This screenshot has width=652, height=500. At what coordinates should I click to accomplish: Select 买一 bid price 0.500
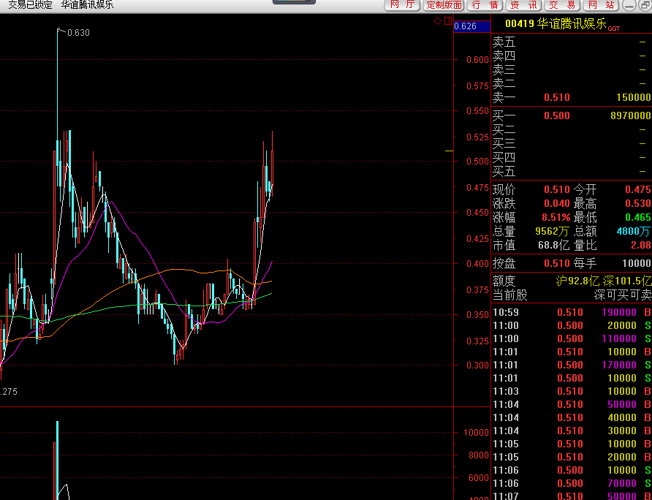click(557, 116)
